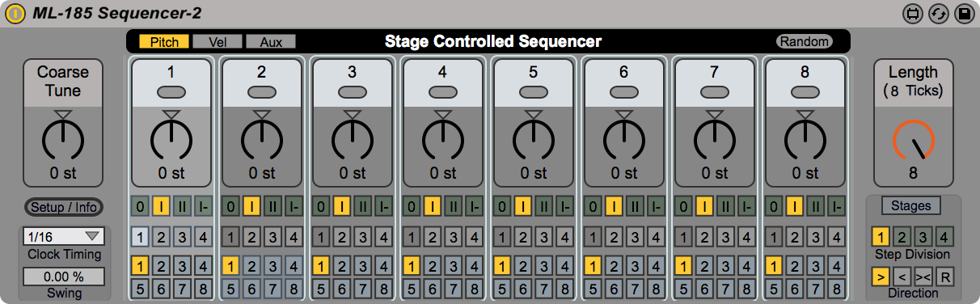
Task: Click the Random button
Action: 805,41
